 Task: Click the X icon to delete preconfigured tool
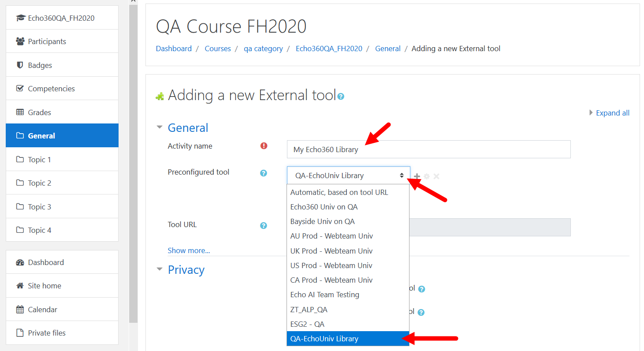pyautogui.click(x=436, y=176)
